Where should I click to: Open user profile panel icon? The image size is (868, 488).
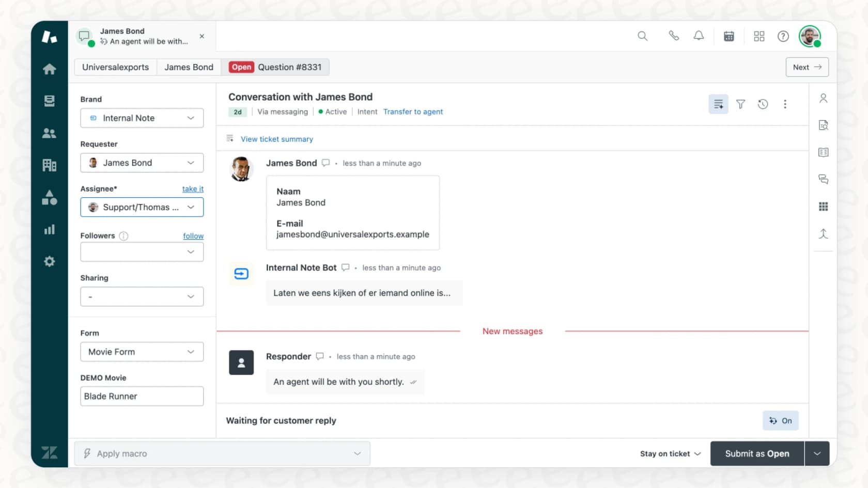pyautogui.click(x=824, y=98)
